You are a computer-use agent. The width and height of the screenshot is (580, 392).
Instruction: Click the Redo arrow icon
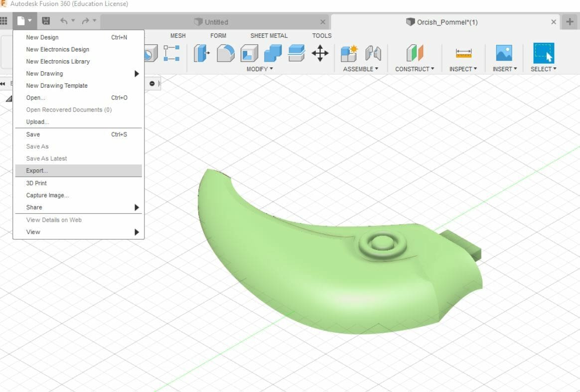[85, 21]
